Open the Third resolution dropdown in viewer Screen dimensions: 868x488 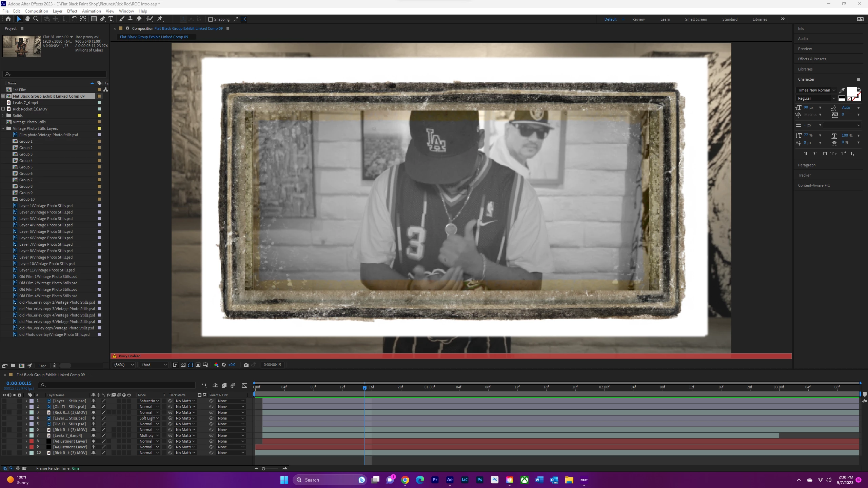(x=154, y=365)
